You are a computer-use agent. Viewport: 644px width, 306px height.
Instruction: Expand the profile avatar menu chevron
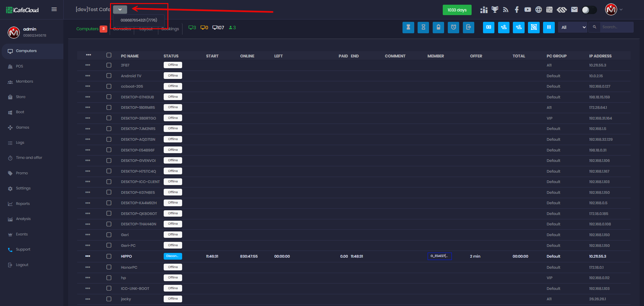pyautogui.click(x=621, y=9)
